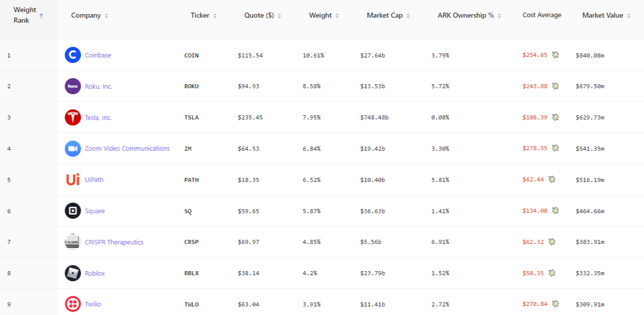Click the Roku purple logo icon
The width and height of the screenshot is (644, 315).
tap(73, 86)
